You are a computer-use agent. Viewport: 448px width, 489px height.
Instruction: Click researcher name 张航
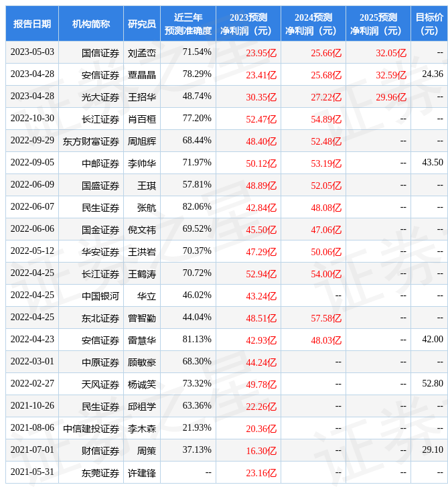(x=147, y=208)
